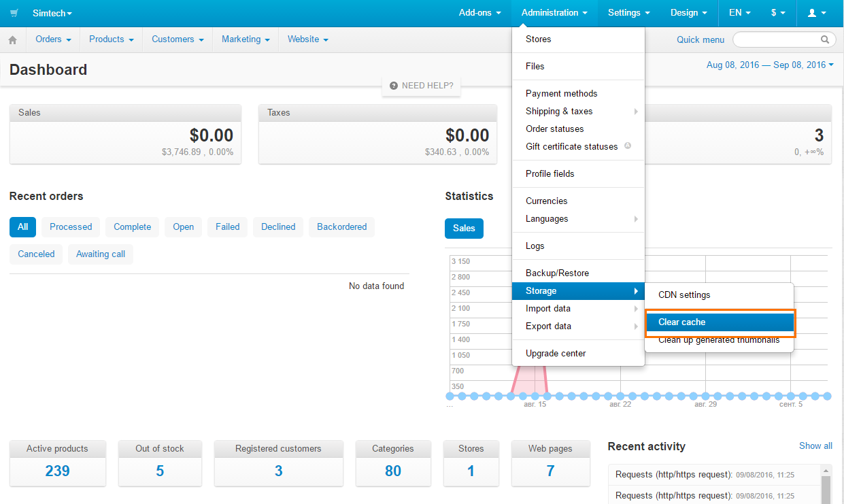Open the $ currency selector

coord(778,13)
